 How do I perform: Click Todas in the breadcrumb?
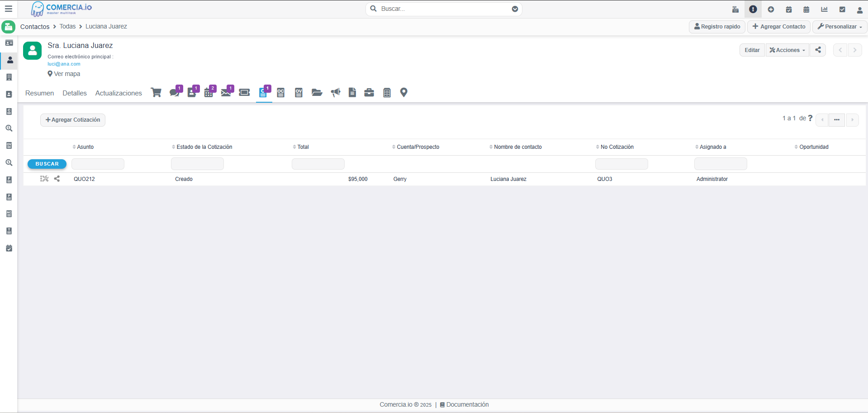[x=67, y=26]
